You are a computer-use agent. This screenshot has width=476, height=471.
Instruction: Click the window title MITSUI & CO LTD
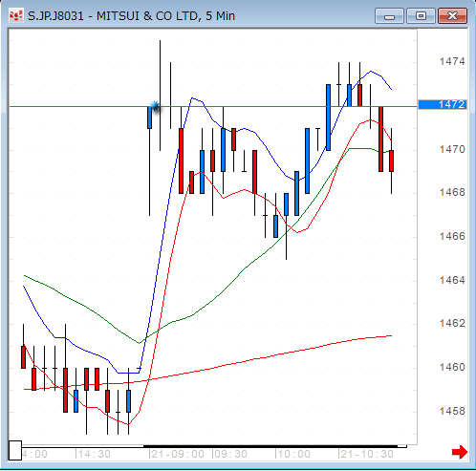tap(147, 15)
